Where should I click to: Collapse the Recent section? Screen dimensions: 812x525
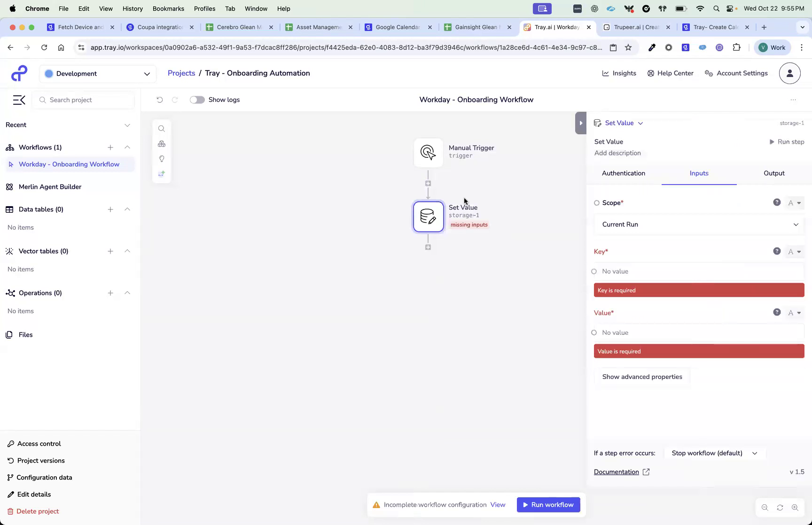[x=127, y=125]
